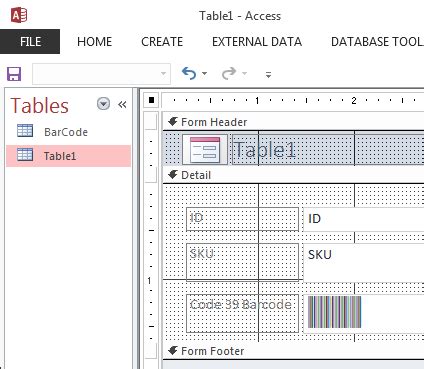Open the DATABASE TOOLS tab
Image resolution: width=424 pixels, height=369 pixels.
377,42
